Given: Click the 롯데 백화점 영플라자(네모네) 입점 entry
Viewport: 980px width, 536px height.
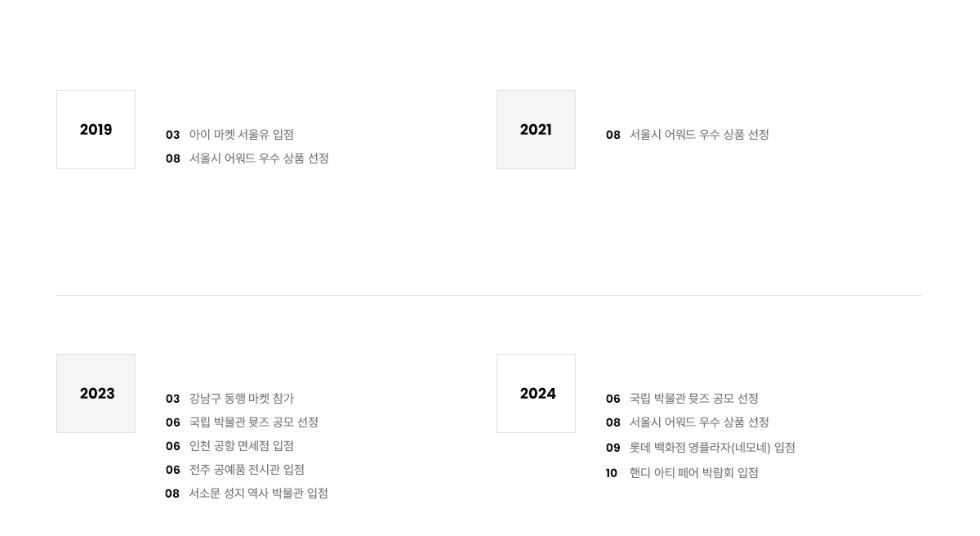Looking at the screenshot, I should pos(712,448).
